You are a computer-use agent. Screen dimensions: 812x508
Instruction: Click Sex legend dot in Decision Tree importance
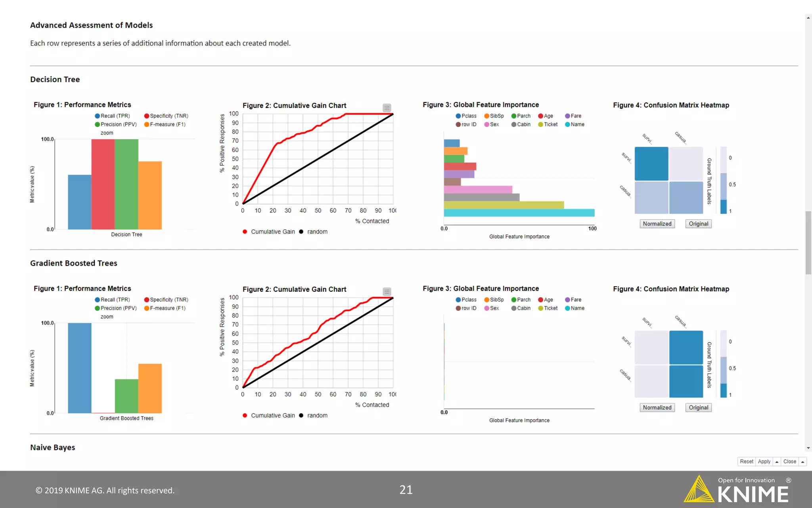(486, 124)
